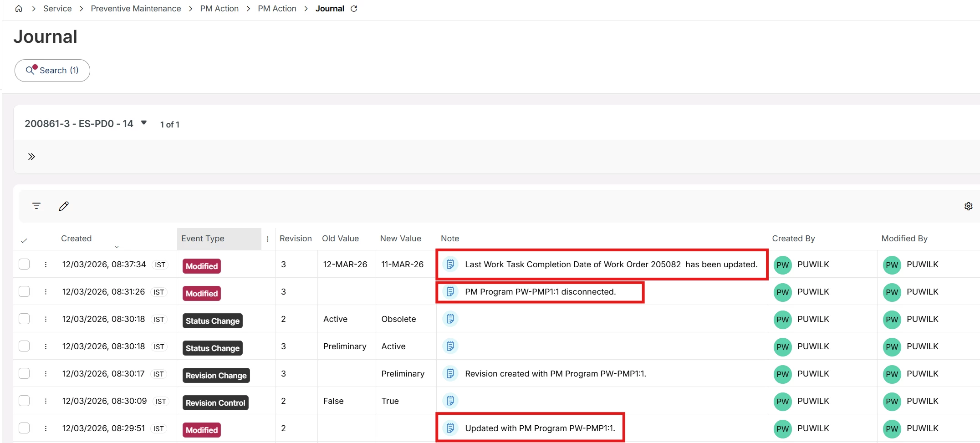Open Service breadcrumb
This screenshot has height=443, width=980.
[x=57, y=9]
